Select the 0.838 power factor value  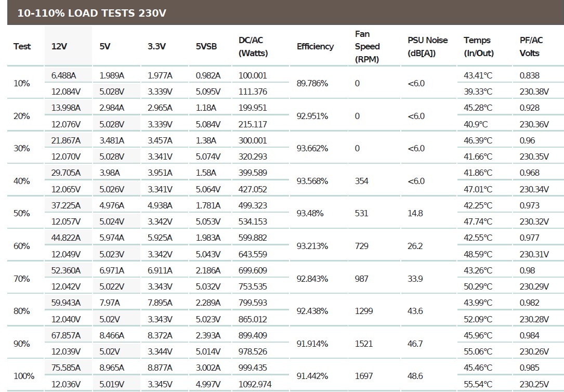point(530,75)
